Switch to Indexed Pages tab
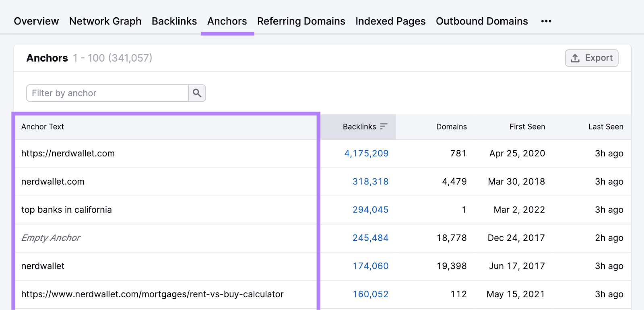This screenshot has height=310, width=644. coord(390,21)
